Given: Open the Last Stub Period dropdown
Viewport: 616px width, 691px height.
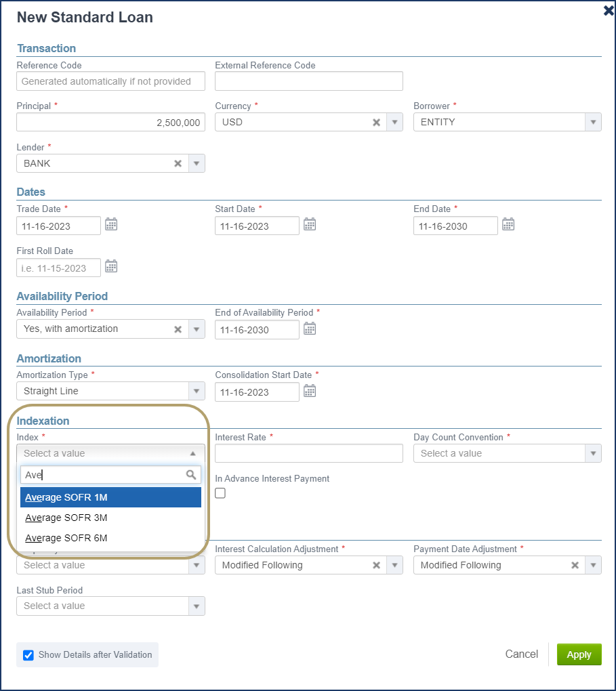Looking at the screenshot, I should click(197, 606).
